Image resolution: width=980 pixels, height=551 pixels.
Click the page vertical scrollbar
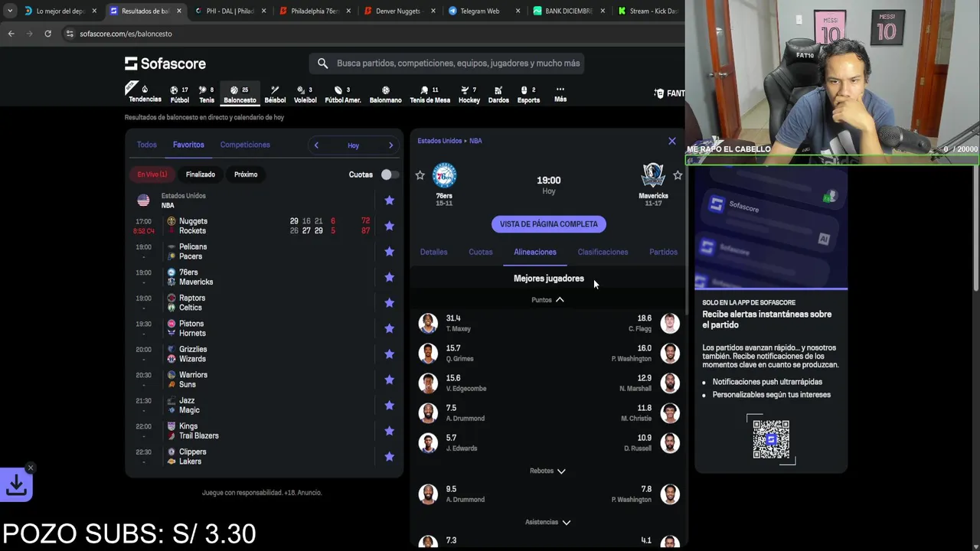click(977, 228)
